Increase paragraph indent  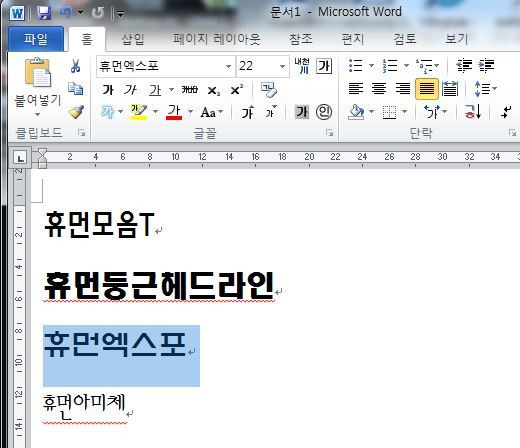point(487,65)
